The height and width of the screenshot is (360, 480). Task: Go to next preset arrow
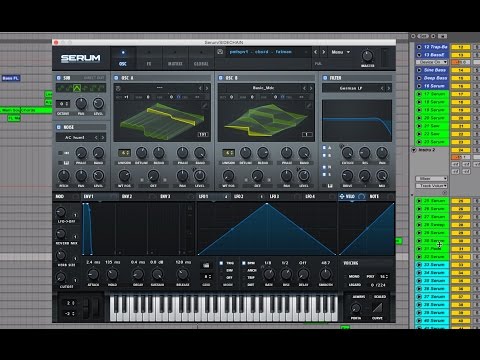(323, 52)
